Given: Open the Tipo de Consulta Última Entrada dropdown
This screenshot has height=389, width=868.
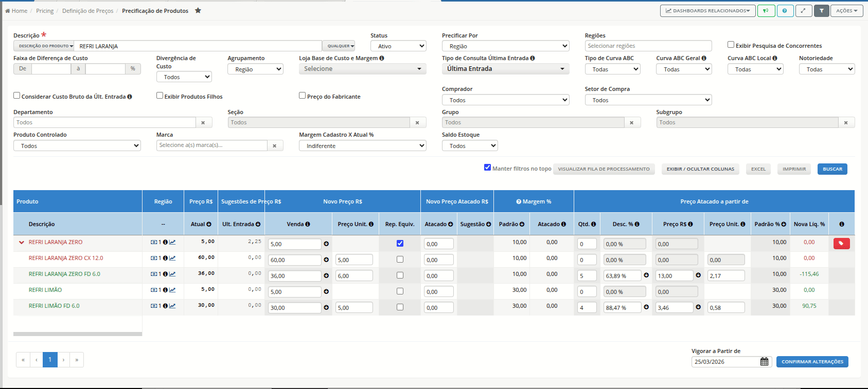Looking at the screenshot, I should click(x=505, y=69).
